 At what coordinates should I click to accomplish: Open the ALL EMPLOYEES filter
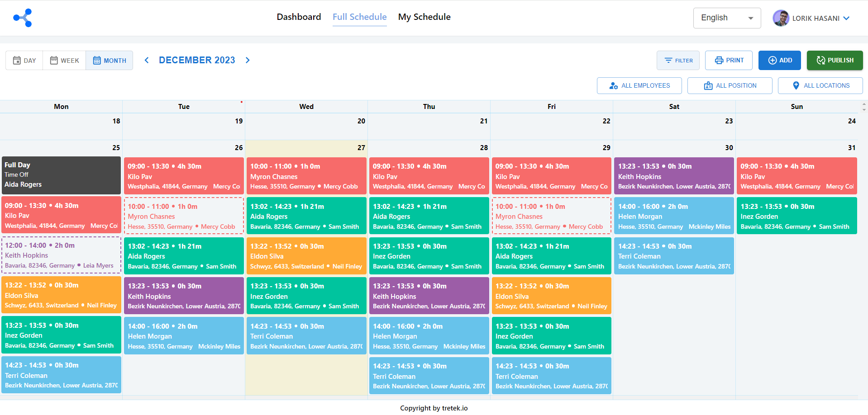639,85
